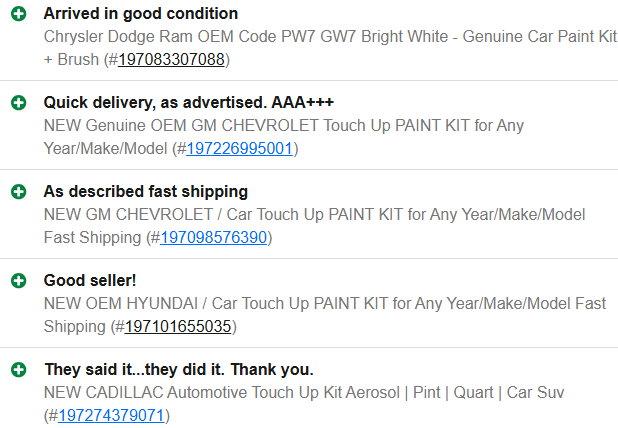Image resolution: width=618 pixels, height=428 pixels.
Task: Click the "As described fast shipping" feedback heading
Action: click(146, 191)
